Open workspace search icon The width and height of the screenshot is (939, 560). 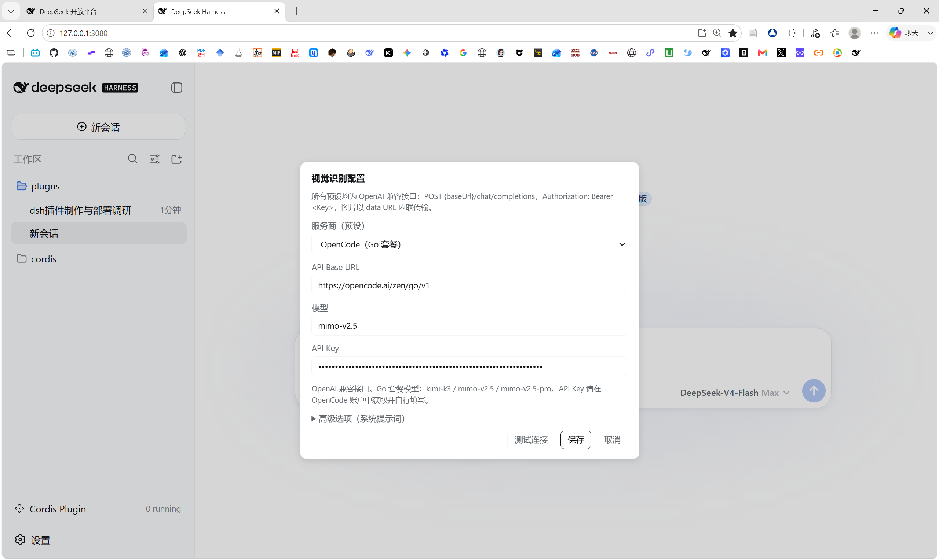click(132, 159)
